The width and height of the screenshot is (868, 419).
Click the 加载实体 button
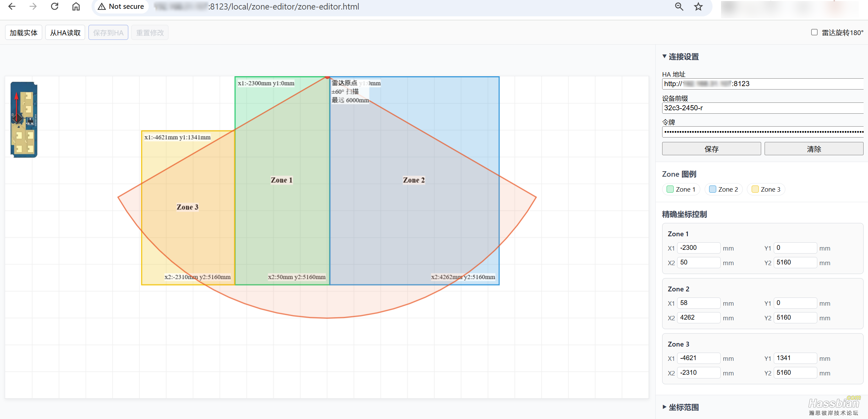23,33
